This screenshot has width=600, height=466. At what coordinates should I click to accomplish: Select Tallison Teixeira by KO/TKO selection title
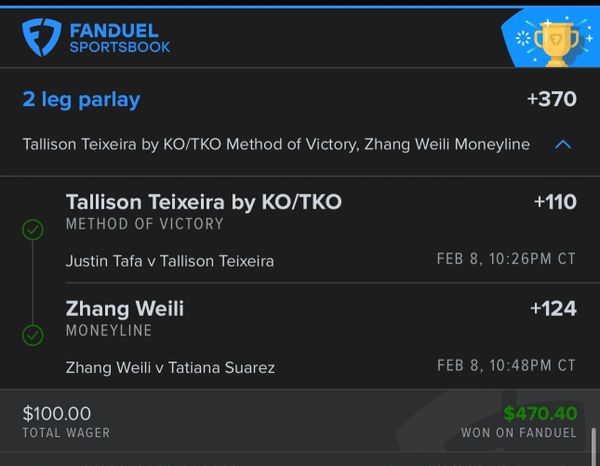[204, 202]
